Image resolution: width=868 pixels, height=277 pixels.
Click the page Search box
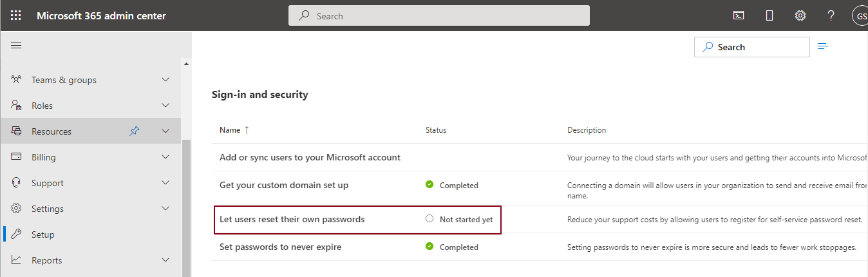(x=752, y=47)
